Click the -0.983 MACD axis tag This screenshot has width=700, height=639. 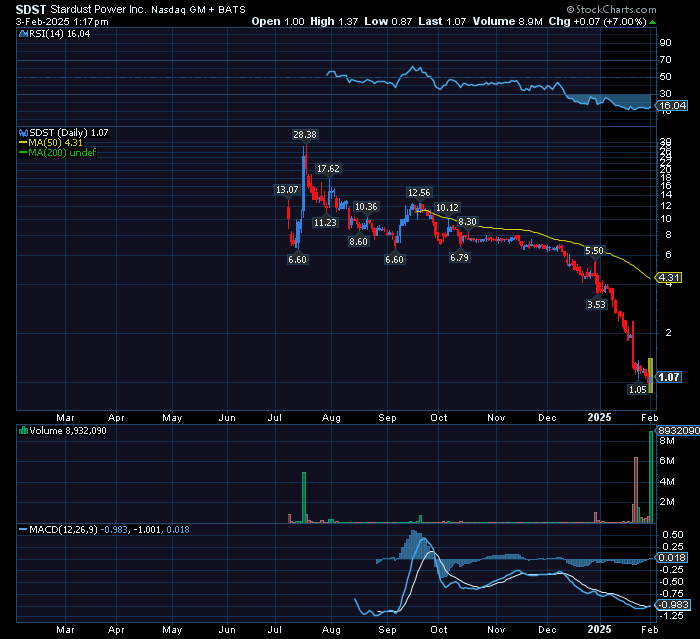(x=673, y=605)
